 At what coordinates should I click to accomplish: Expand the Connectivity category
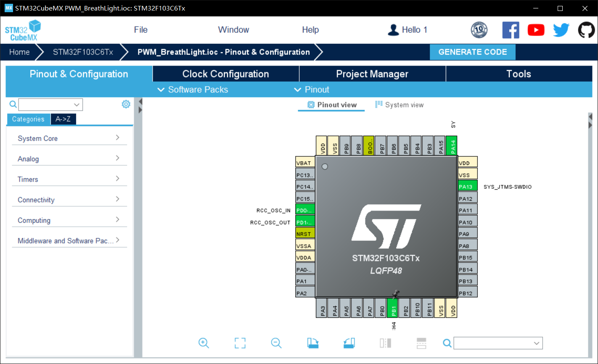pos(69,200)
